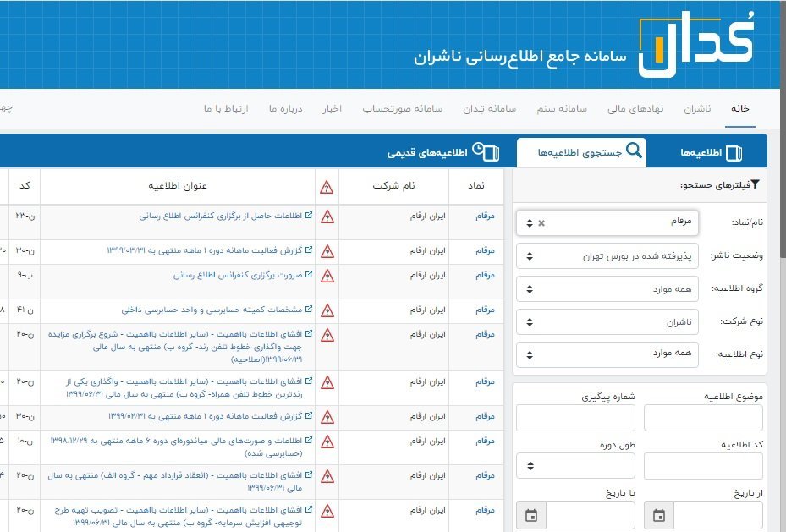Viewport: 786px width, 532px height.
Task: Open calendar picker for تا تاریخ field
Action: 531,515
